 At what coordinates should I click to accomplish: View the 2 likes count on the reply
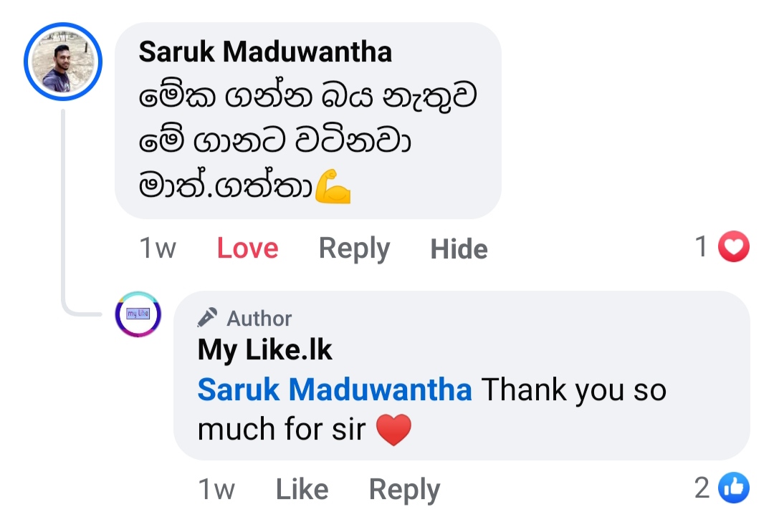(x=702, y=488)
